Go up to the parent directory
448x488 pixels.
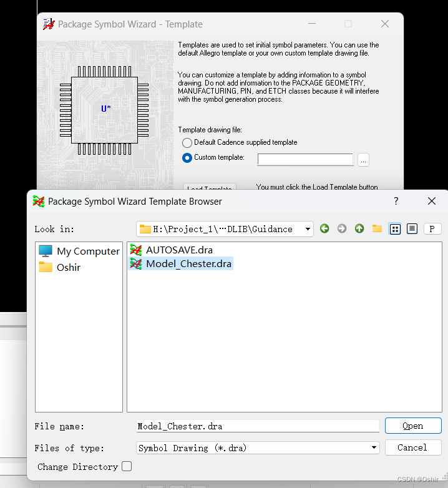[359, 229]
